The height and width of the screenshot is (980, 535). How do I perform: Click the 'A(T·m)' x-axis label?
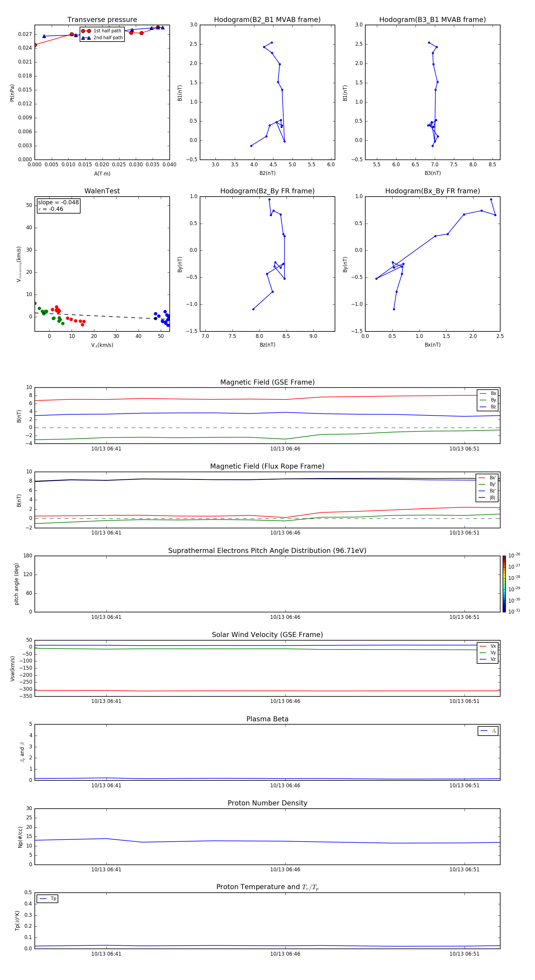pos(102,173)
